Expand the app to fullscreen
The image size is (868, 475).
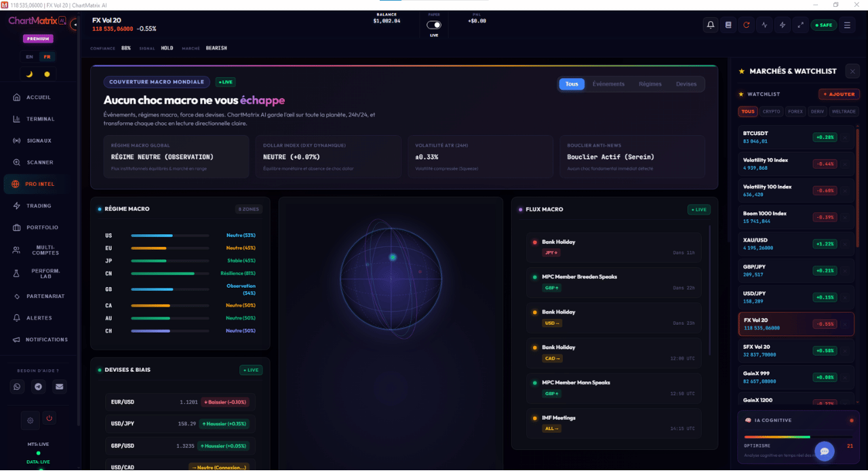[801, 25]
